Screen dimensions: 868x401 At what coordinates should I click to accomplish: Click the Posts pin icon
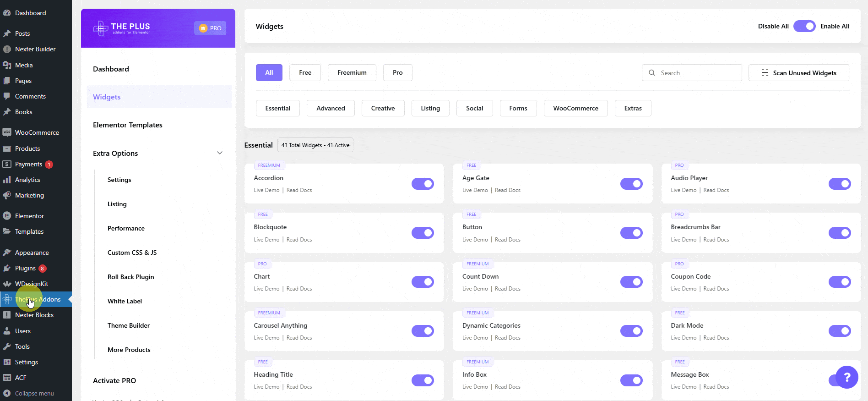pos(7,33)
